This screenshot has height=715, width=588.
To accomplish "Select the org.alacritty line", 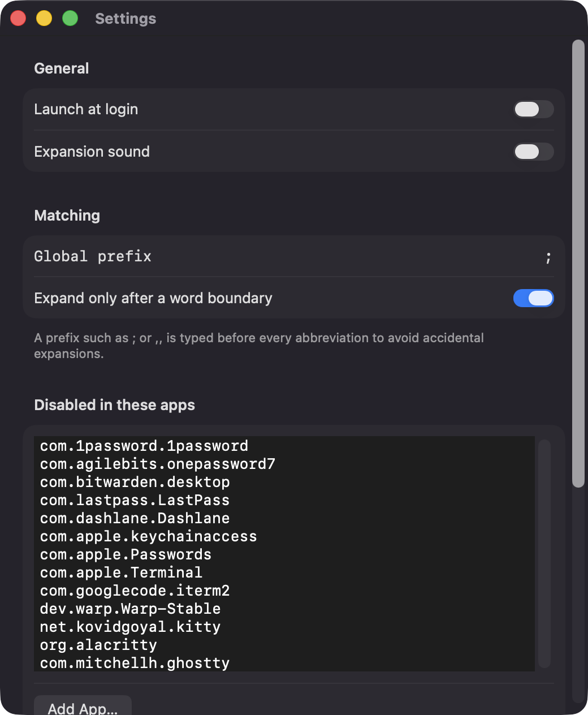I will click(x=98, y=645).
